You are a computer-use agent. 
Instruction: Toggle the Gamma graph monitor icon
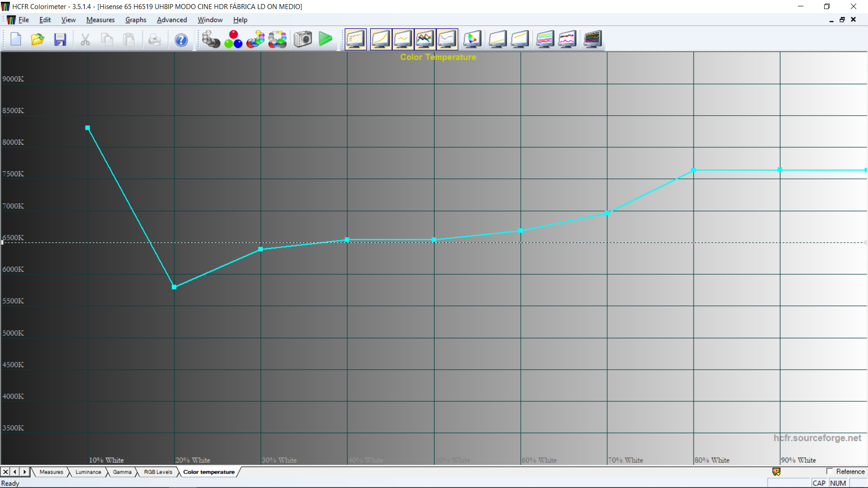point(403,39)
